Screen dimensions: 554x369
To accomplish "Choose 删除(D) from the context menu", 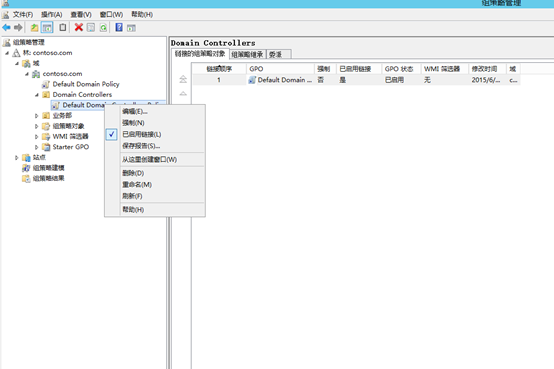I will [155, 173].
